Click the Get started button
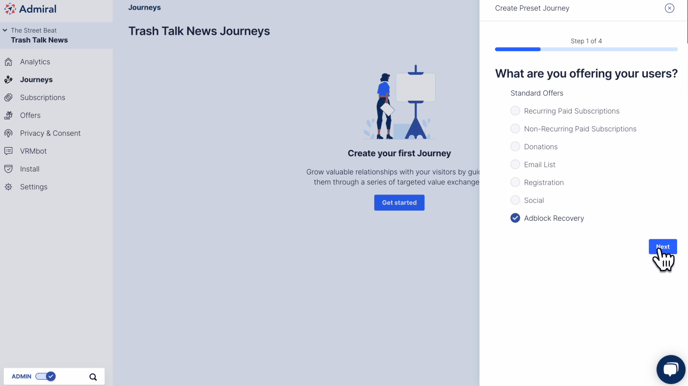688x386 pixels. (399, 203)
